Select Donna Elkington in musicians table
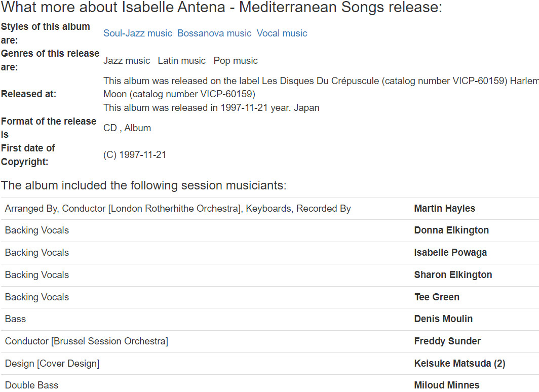Screen dimensions: 539x392 click(451, 230)
